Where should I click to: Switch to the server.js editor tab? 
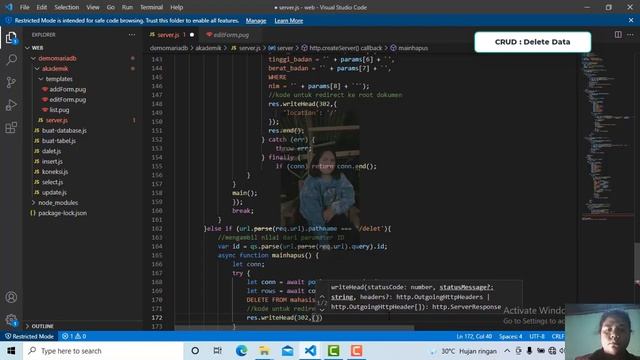171,35
